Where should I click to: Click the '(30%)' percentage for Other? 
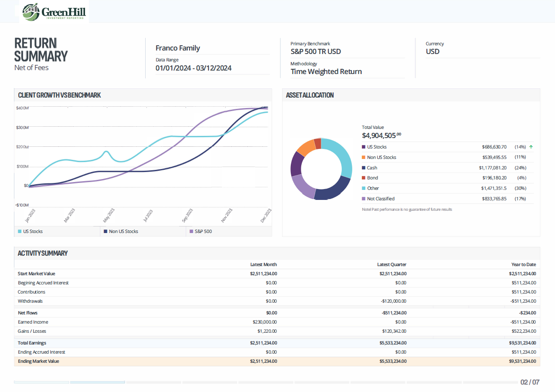(x=520, y=188)
